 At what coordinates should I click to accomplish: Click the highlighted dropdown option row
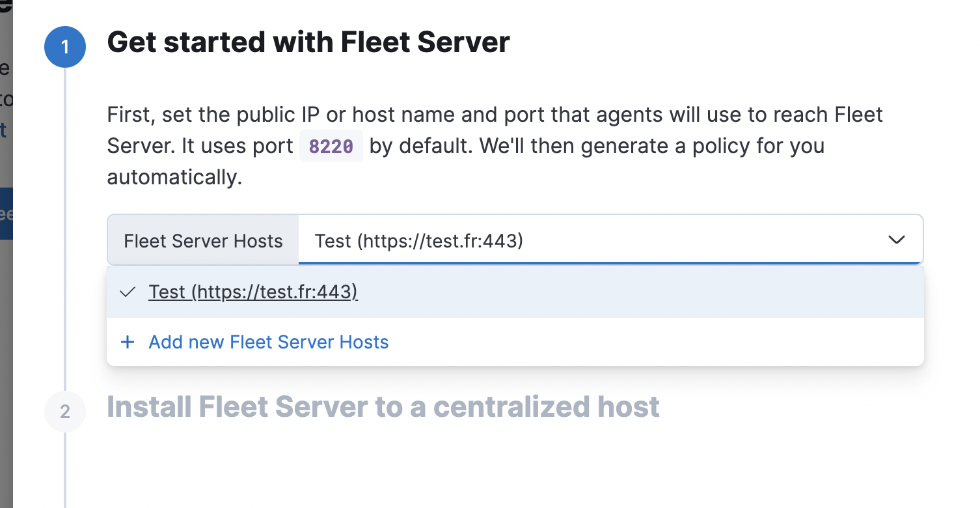point(514,292)
